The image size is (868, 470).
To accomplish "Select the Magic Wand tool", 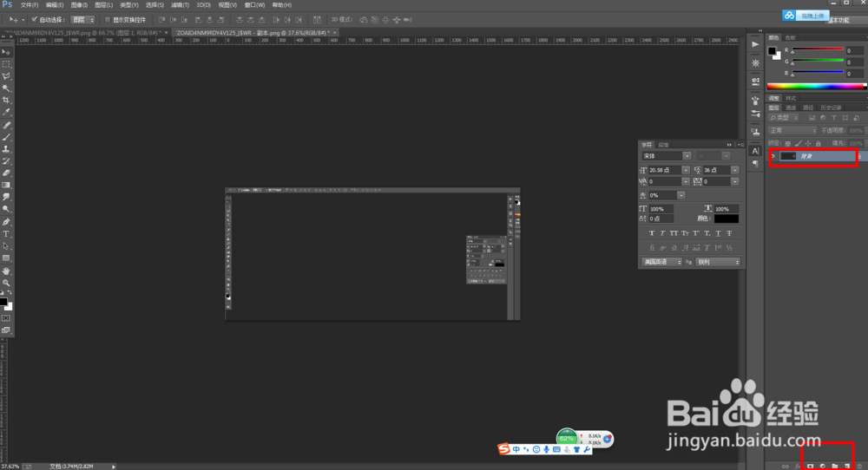I will point(6,88).
